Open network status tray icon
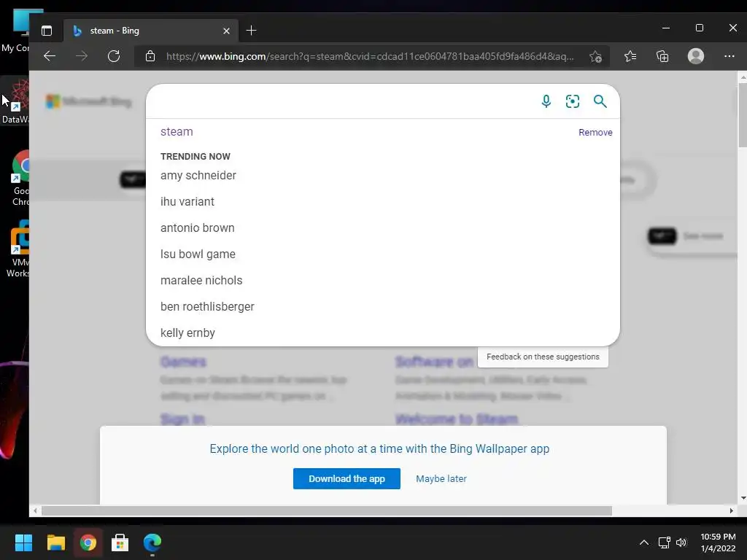 [x=664, y=542]
